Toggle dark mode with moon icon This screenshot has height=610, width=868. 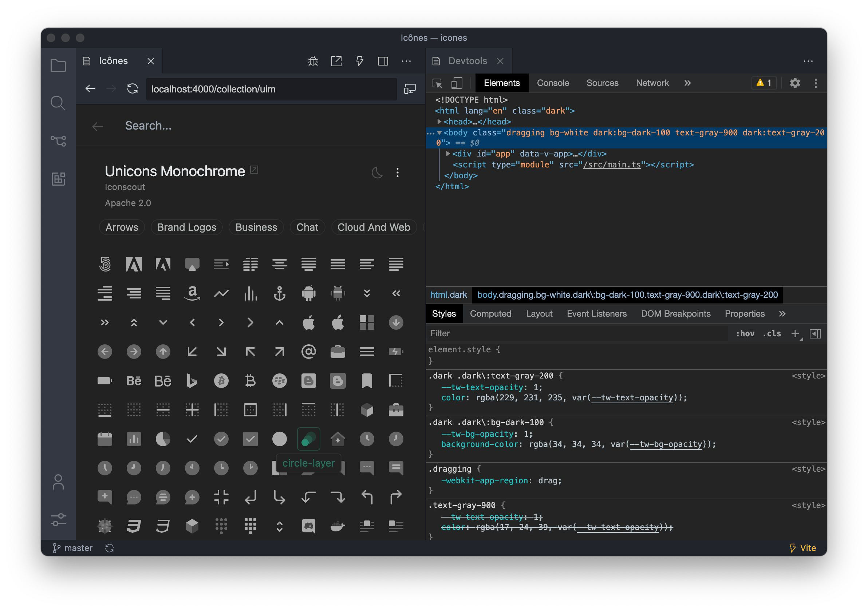click(376, 172)
